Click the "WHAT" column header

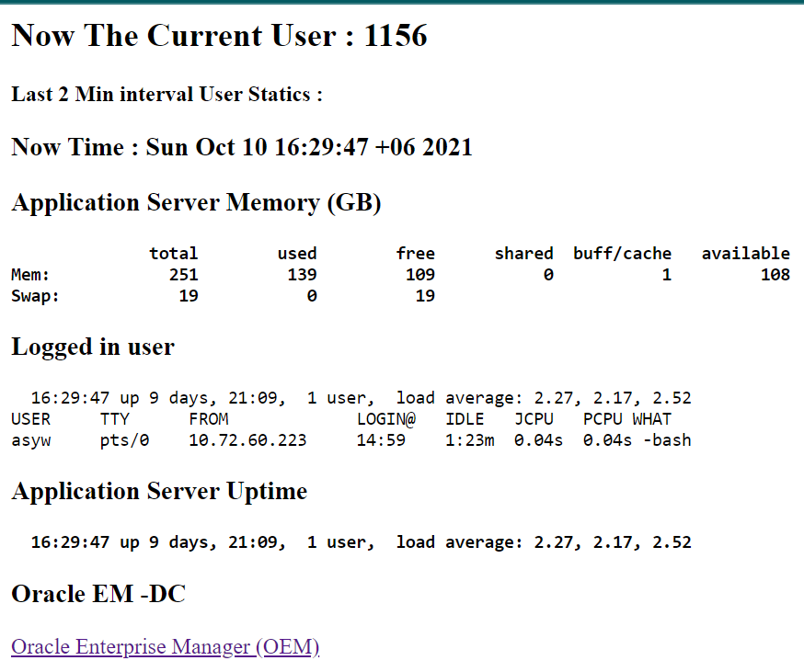click(x=651, y=419)
